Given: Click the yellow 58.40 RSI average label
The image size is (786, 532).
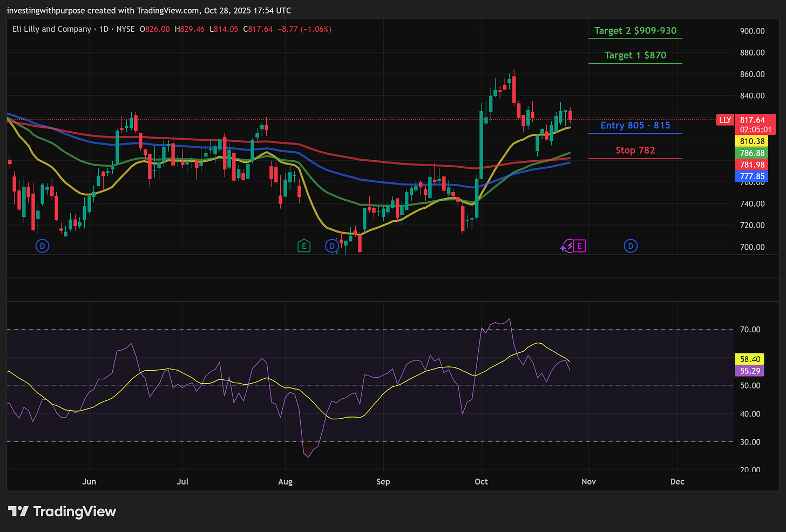Looking at the screenshot, I should click(x=750, y=359).
